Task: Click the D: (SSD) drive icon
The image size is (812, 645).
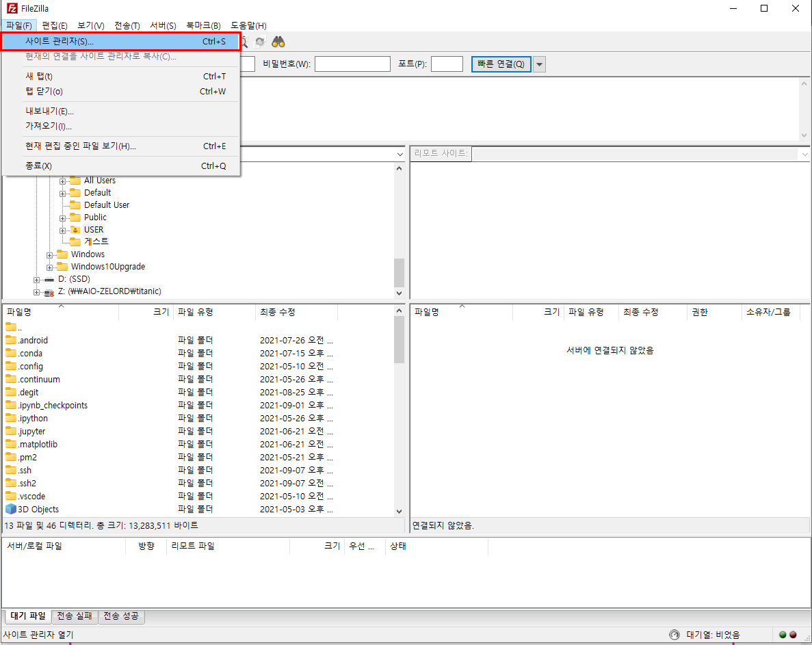Action: click(49, 280)
